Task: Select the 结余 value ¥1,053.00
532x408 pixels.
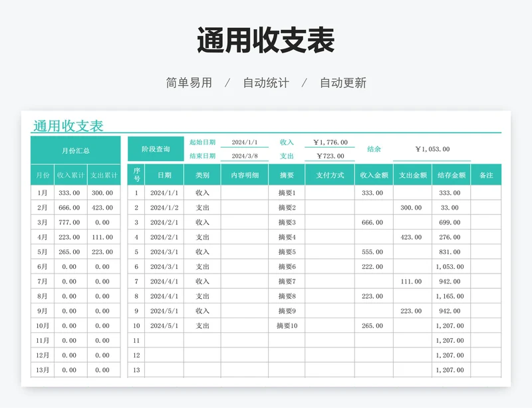Action: [x=432, y=149]
